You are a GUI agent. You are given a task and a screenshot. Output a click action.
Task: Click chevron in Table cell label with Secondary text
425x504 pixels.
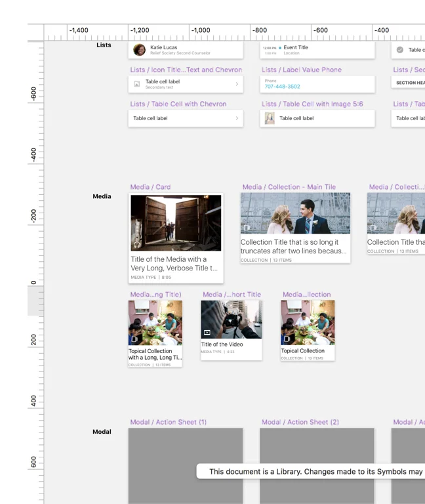tap(237, 84)
